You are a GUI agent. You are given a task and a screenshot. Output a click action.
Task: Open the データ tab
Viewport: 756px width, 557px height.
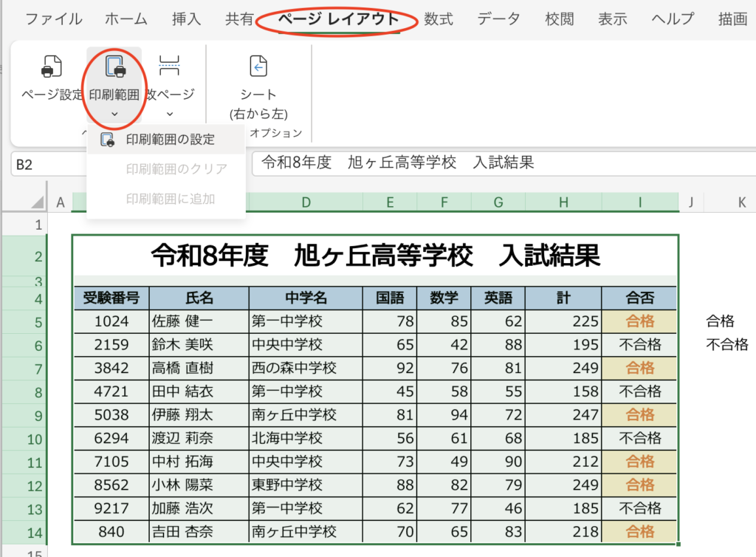(498, 19)
